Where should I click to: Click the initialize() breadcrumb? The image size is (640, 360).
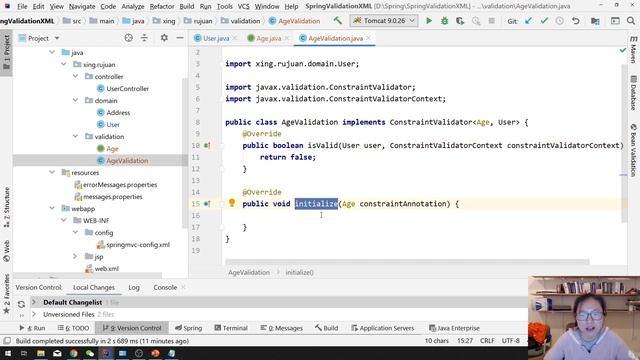click(x=299, y=272)
